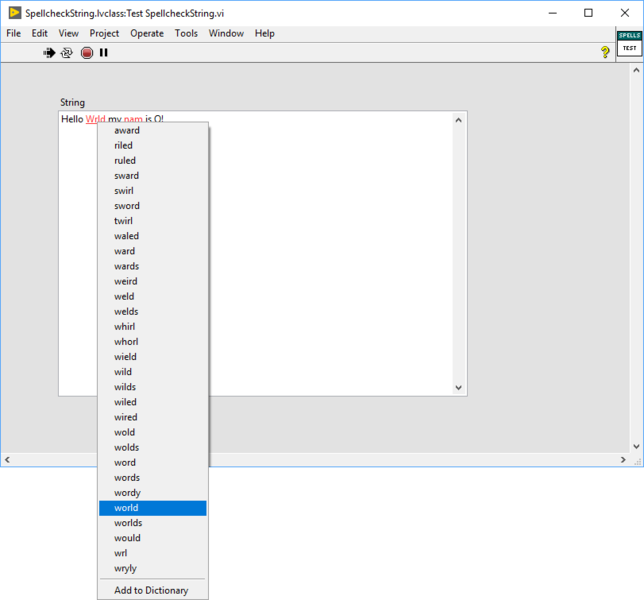Choose the suggestion "wolds"

click(x=152, y=448)
